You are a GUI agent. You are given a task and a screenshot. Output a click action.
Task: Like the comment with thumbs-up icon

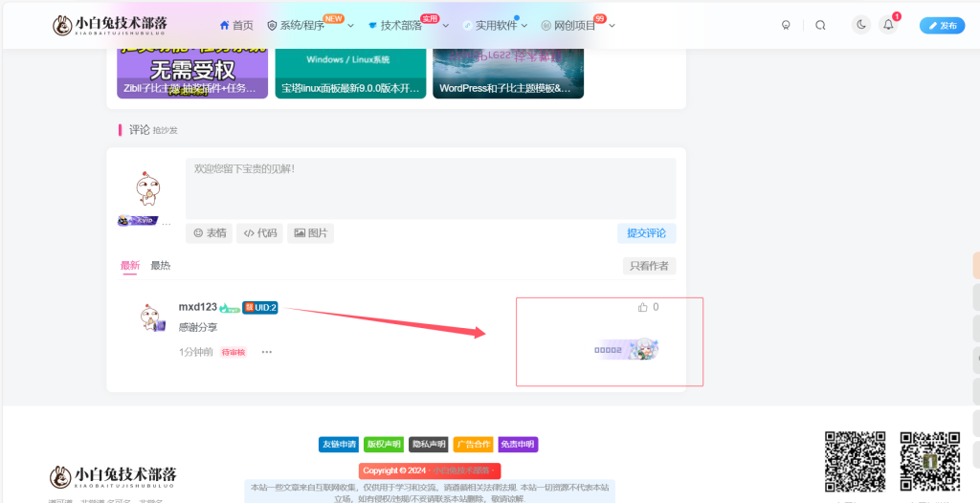[x=643, y=307]
